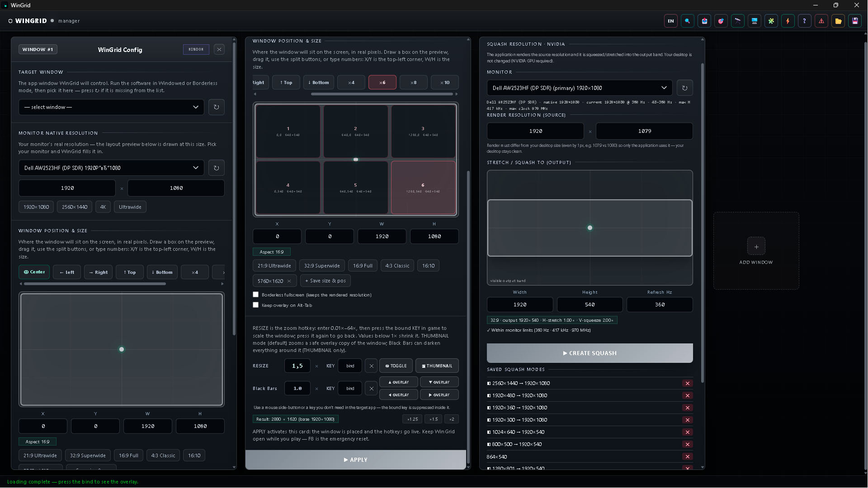Click the CREATE SQUASH button
The height and width of the screenshot is (488, 868).
590,353
